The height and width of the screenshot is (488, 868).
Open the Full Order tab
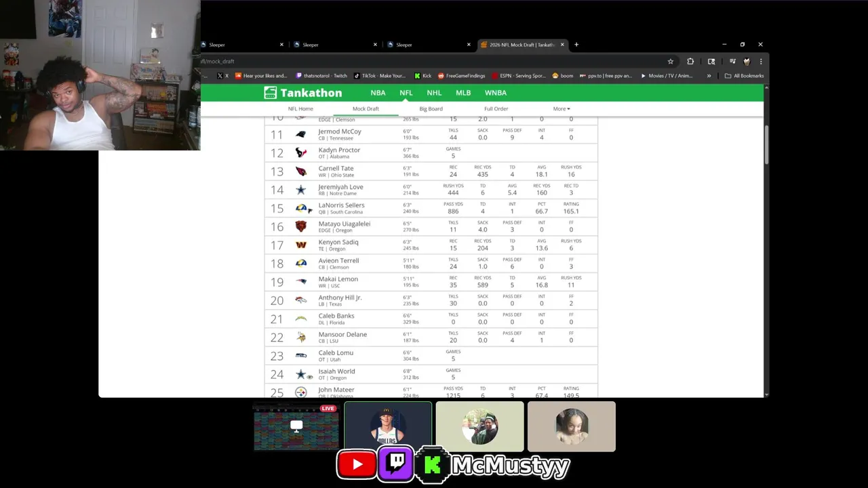(x=496, y=109)
